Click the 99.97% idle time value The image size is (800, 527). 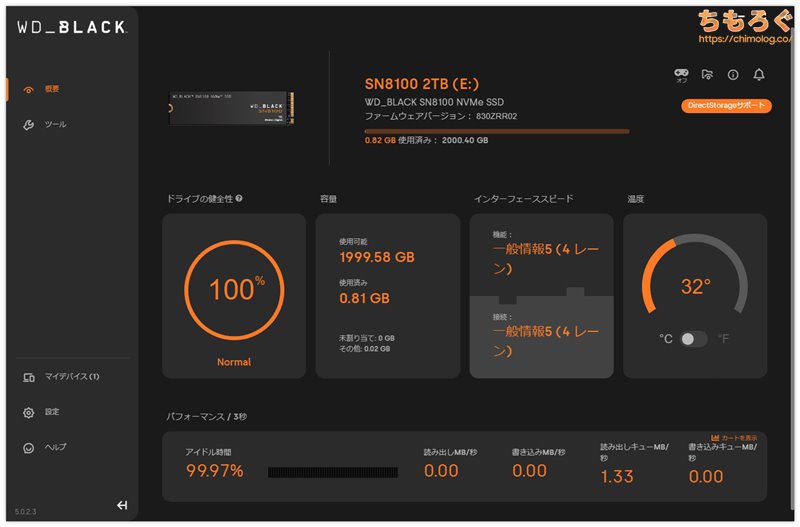pos(215,470)
